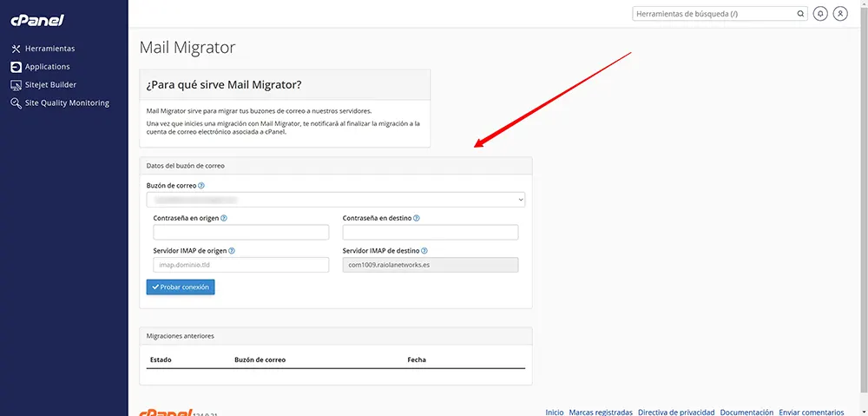
Task: Focus the Contraseña en origen field
Action: pos(241,233)
